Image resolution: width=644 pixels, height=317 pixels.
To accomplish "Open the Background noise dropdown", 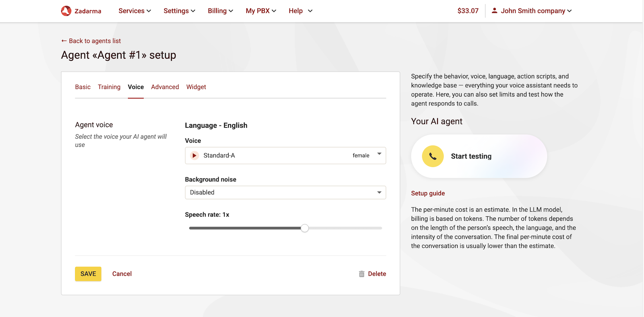I will 285,192.
